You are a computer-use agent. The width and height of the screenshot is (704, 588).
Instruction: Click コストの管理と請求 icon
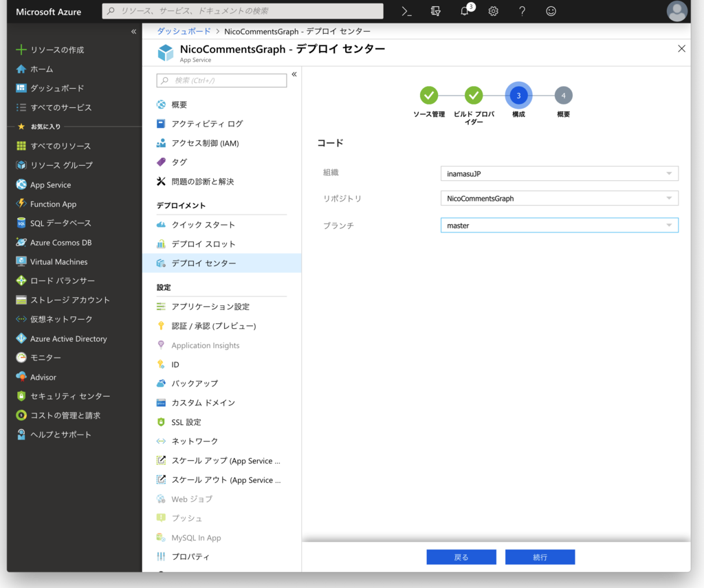21,415
